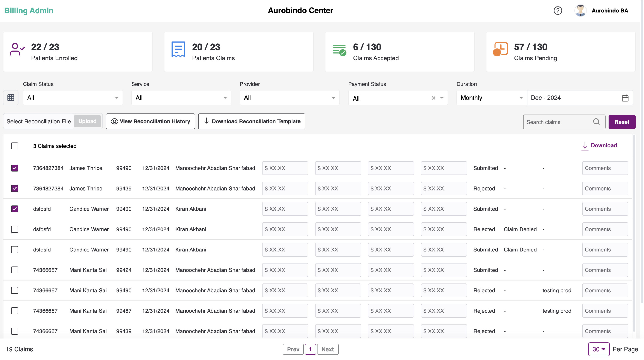Click the Next page button

coord(328,349)
